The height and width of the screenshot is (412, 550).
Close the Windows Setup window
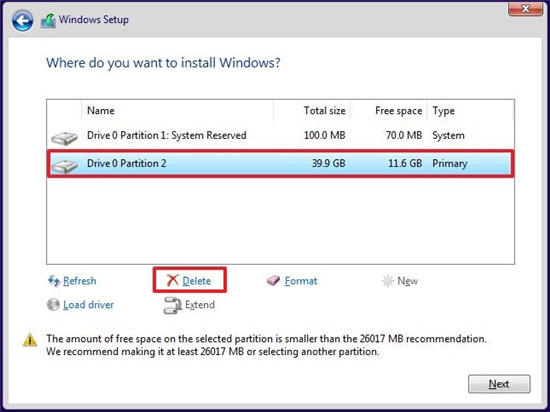pos(525,8)
